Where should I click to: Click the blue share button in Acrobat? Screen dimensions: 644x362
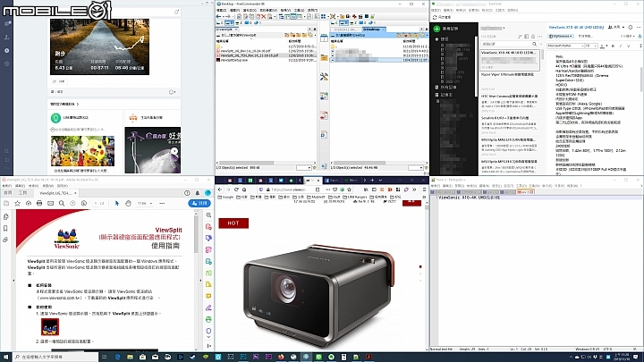pos(199,203)
